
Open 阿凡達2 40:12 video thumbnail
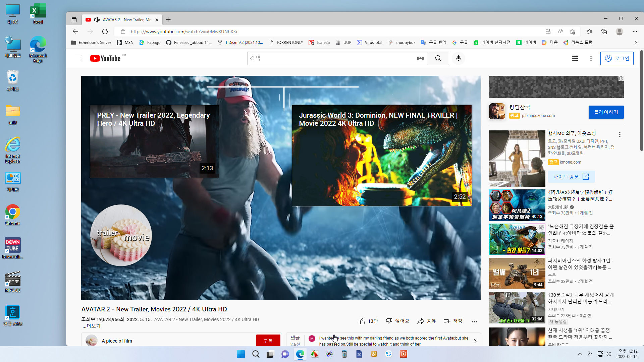pos(517,205)
